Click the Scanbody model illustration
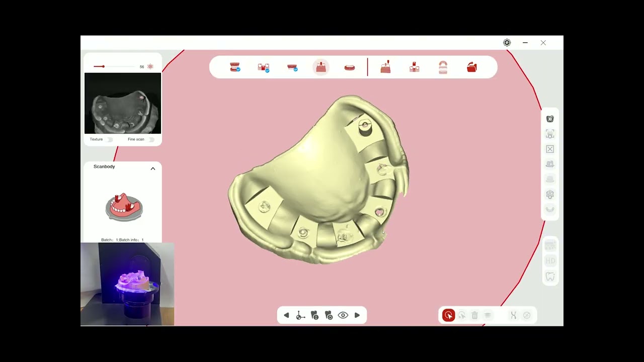The image size is (644, 362). 124,208
